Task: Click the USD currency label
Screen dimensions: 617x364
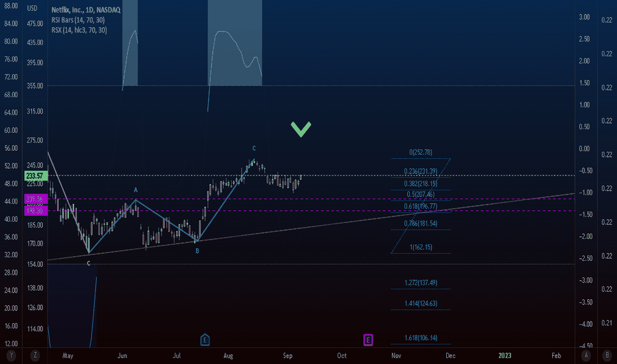Action: [32, 8]
